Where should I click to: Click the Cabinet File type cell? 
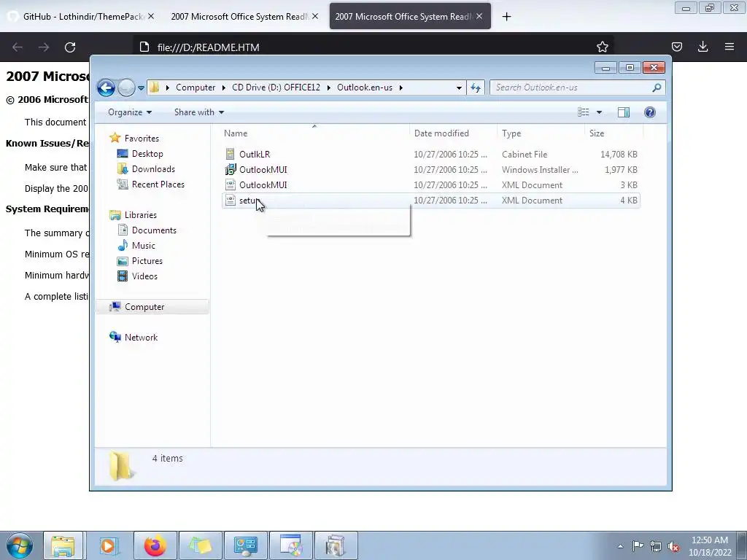pos(525,155)
